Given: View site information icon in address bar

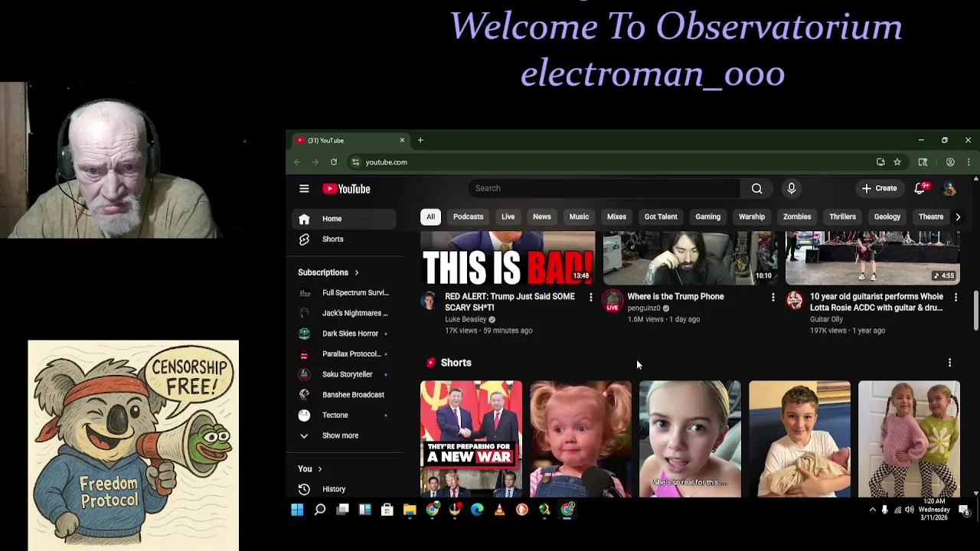Looking at the screenshot, I should pos(355,162).
